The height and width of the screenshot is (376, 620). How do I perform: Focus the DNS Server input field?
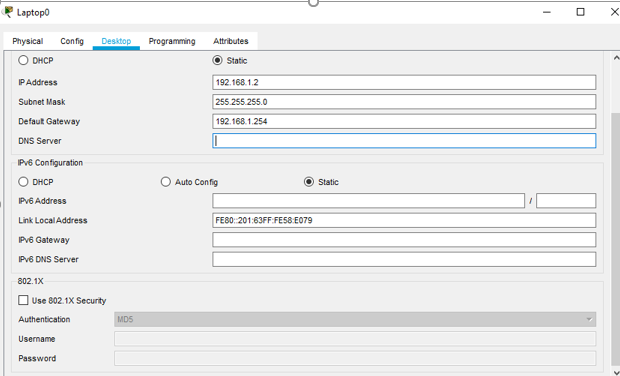click(x=404, y=141)
